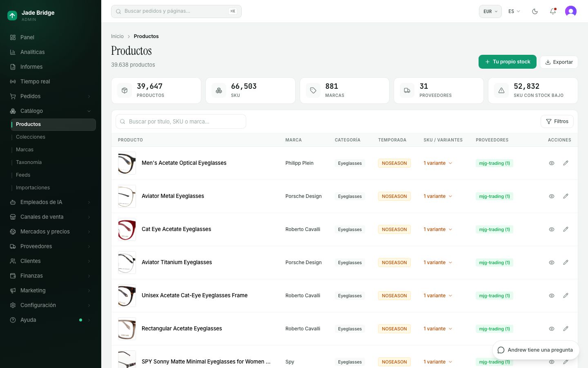Open the Andrew tiene una pregunta chat
The height and width of the screenshot is (368, 588).
536,350
